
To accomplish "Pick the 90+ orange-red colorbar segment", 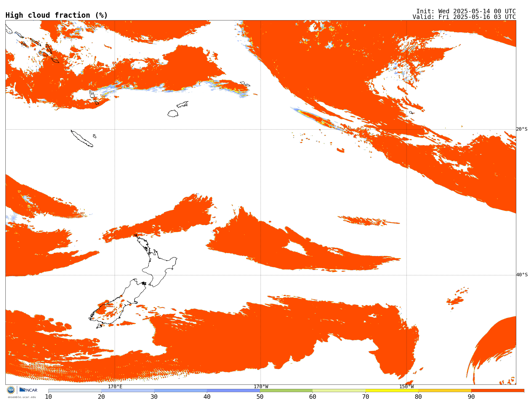I will pos(498,391).
